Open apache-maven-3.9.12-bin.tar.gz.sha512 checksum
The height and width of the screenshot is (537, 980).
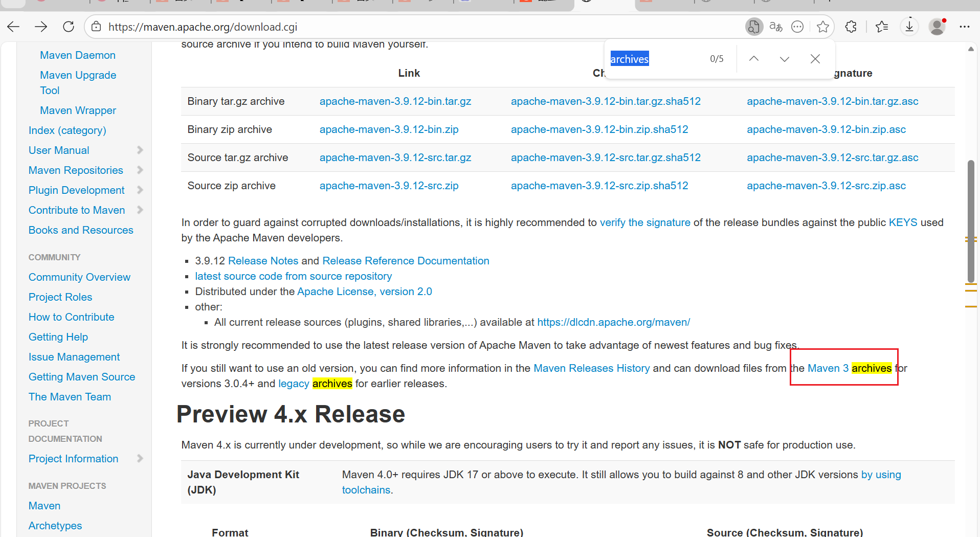[606, 101]
